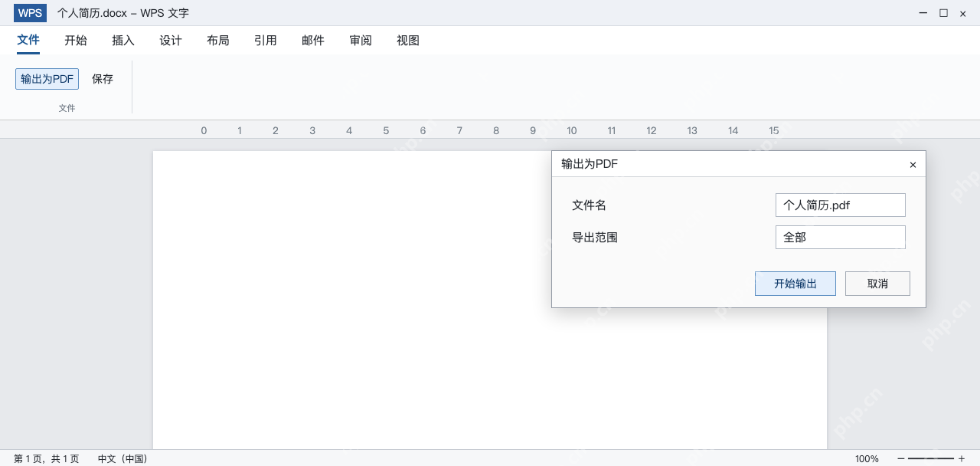The width and height of the screenshot is (980, 466).
Task: Click ruler mark 15
Action: tap(774, 130)
